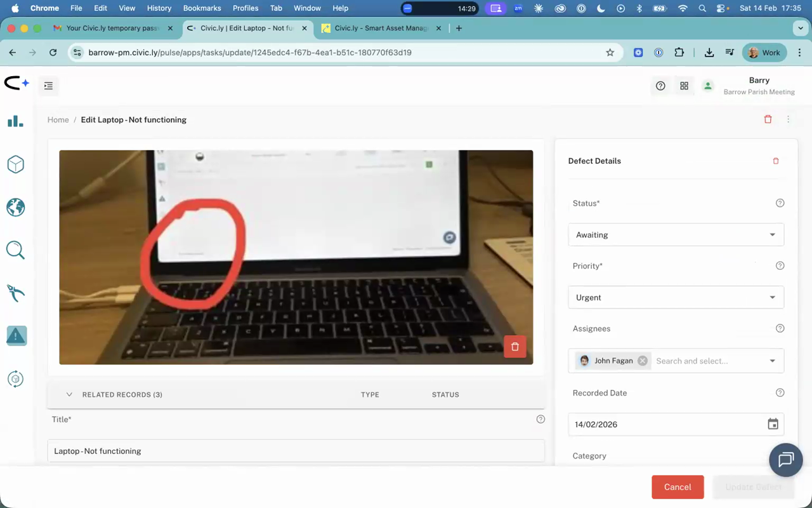The width and height of the screenshot is (812, 508).
Task: Remove John Fagan from Assignees
Action: click(x=642, y=360)
